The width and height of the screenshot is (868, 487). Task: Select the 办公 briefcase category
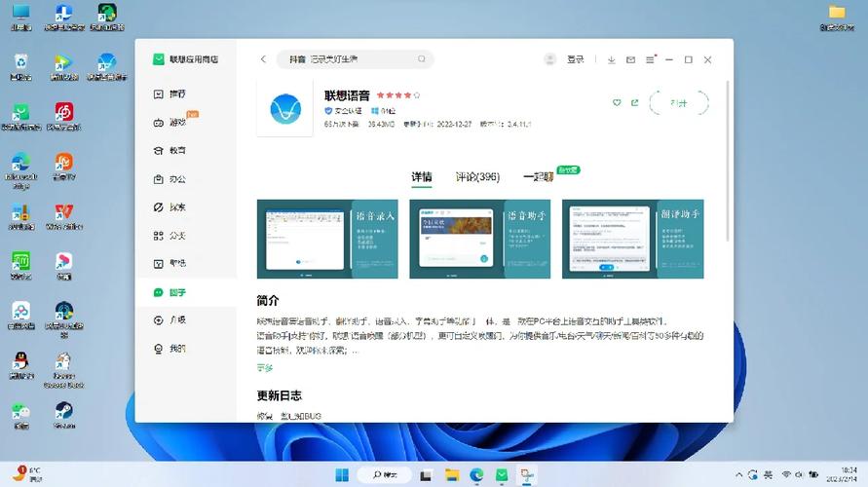(x=170, y=179)
